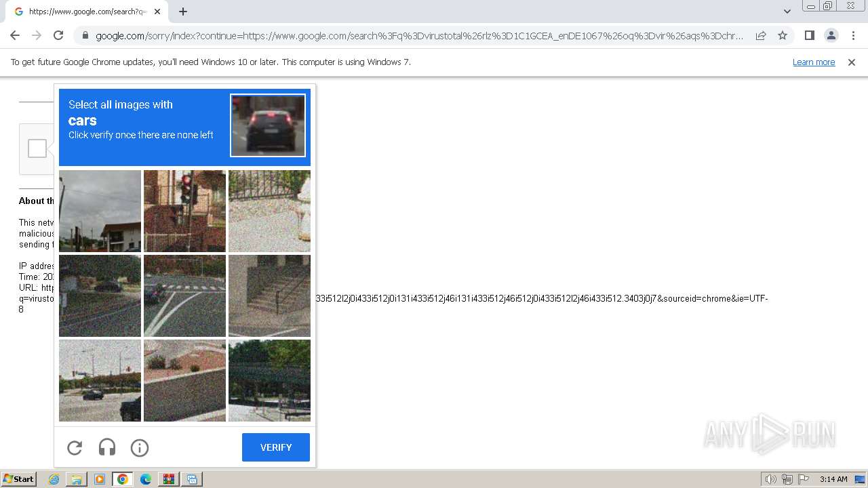Image resolution: width=868 pixels, height=488 pixels.
Task: Open the Windows Start menu
Action: (18, 479)
